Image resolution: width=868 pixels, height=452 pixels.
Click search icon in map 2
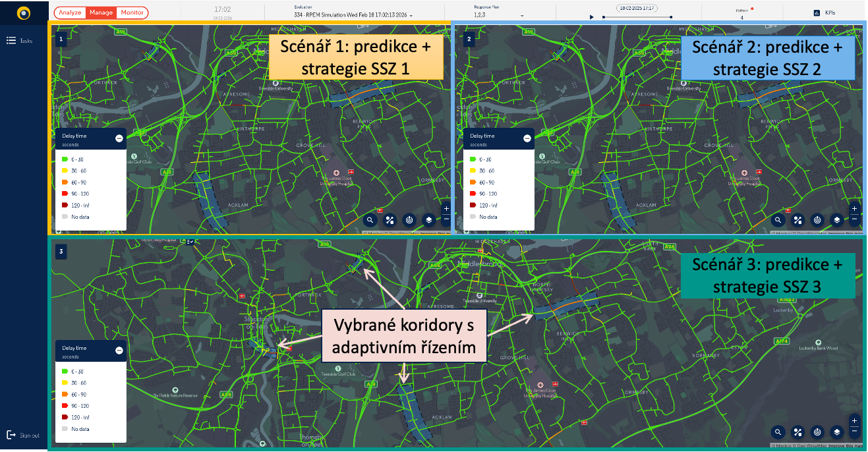point(778,221)
